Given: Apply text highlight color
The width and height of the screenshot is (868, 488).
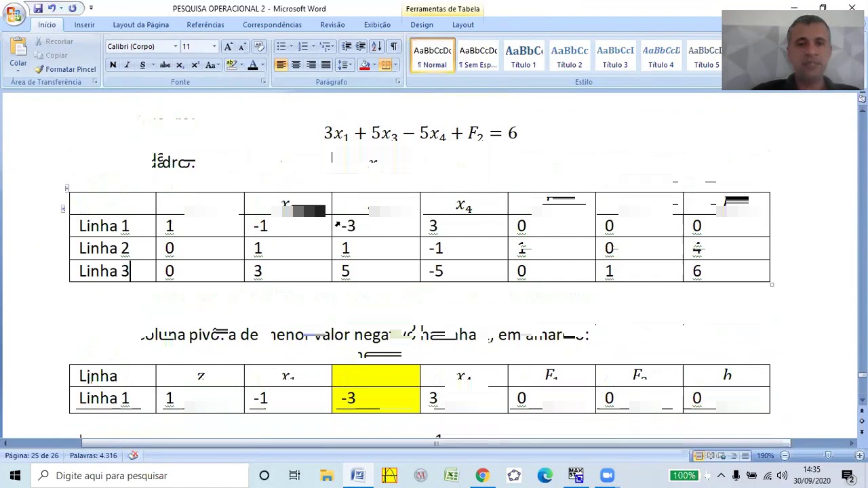Looking at the screenshot, I should click(231, 65).
